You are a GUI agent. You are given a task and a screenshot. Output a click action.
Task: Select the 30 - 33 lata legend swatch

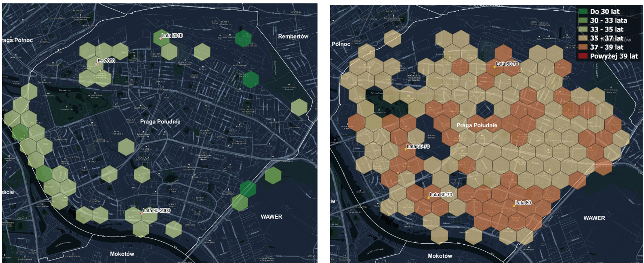pos(583,21)
